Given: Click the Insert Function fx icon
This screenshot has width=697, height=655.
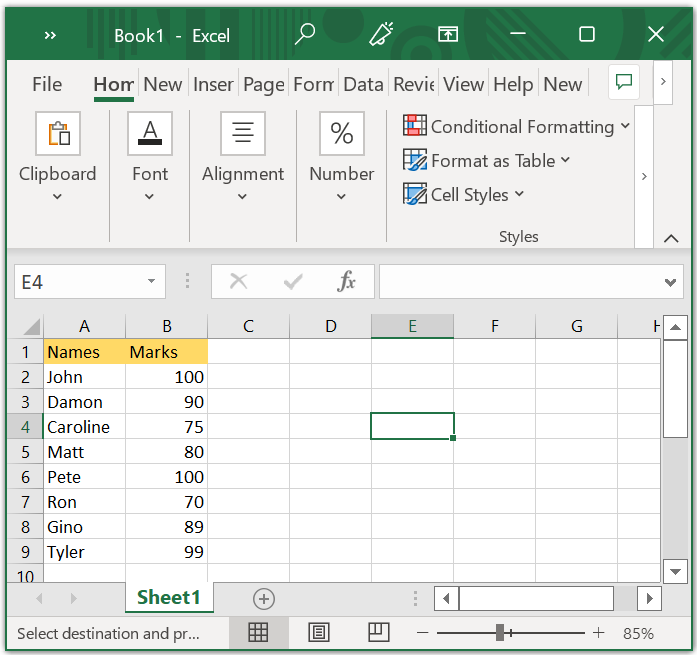Looking at the screenshot, I should (346, 282).
